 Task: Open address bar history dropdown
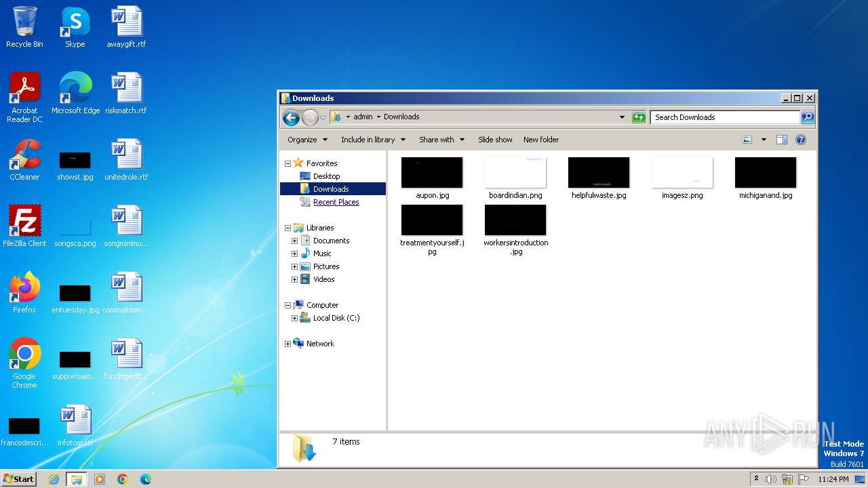coord(622,117)
